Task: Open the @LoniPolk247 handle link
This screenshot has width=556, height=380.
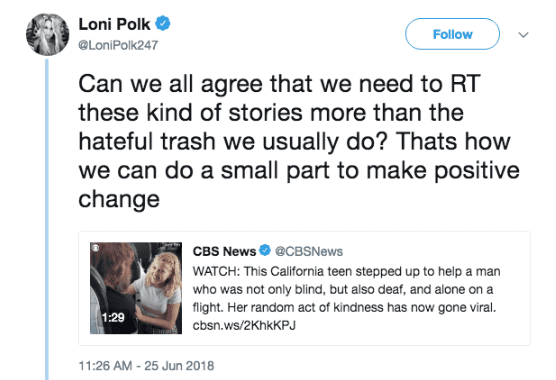Action: pos(118,45)
